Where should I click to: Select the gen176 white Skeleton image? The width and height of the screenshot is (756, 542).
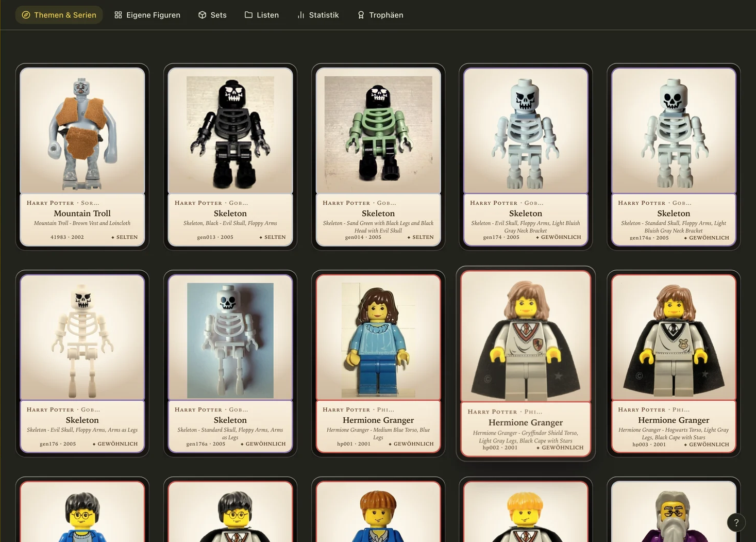tap(82, 337)
